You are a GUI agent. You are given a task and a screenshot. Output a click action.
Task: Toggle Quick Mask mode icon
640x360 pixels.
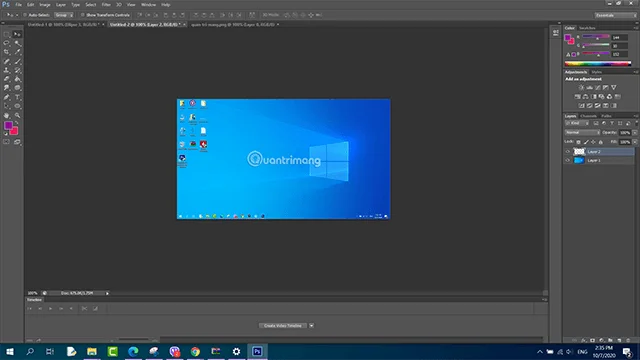pyautogui.click(x=7, y=142)
